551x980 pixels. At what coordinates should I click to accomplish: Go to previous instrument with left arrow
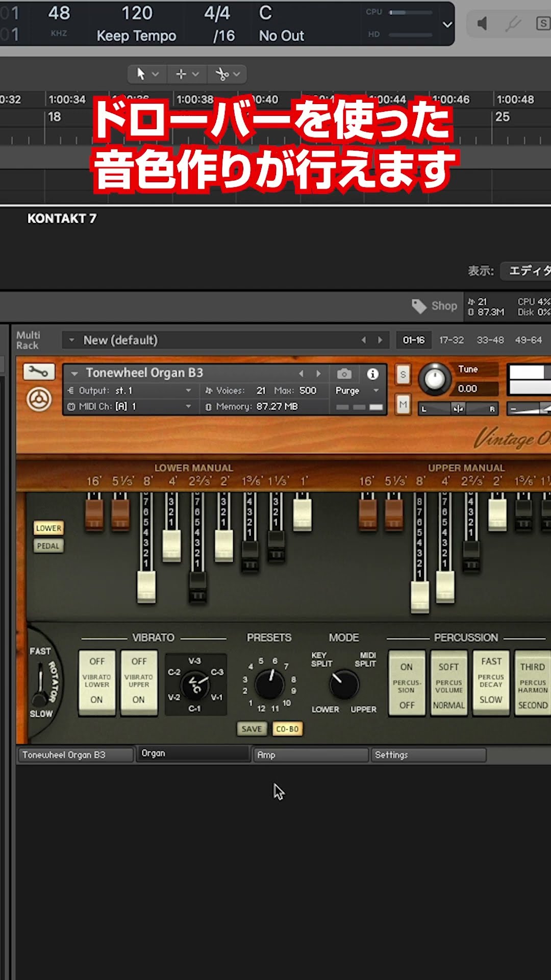301,374
